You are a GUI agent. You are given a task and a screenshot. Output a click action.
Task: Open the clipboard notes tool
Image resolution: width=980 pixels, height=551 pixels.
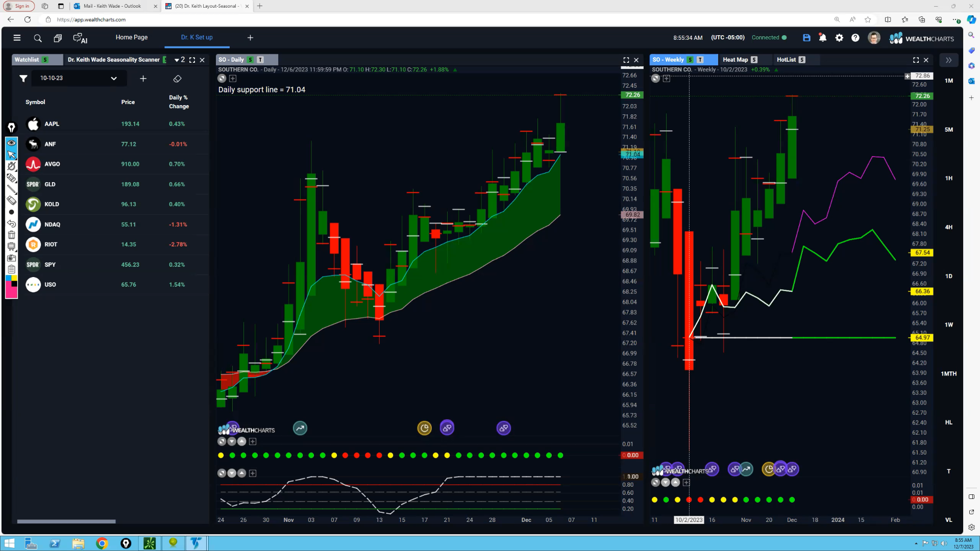[11, 269]
